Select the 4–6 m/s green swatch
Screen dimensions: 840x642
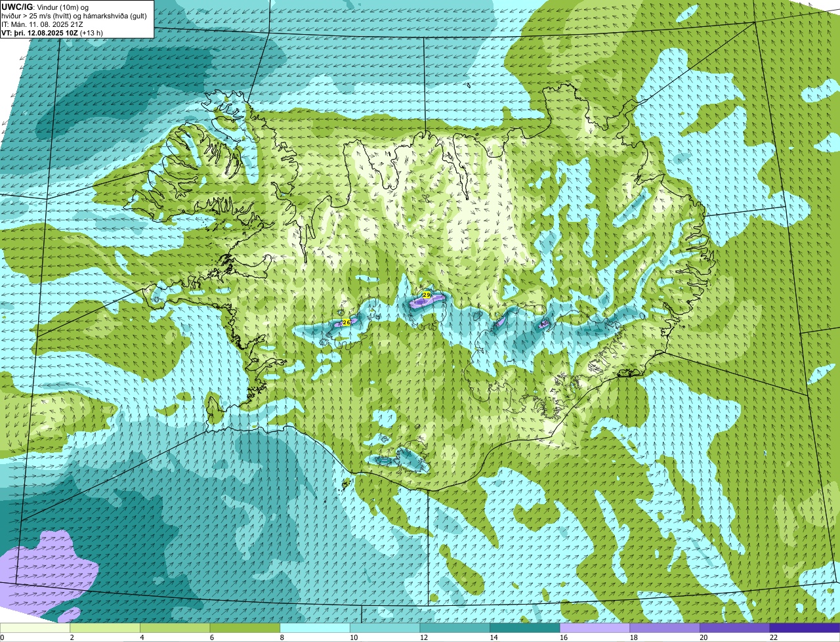click(175, 628)
